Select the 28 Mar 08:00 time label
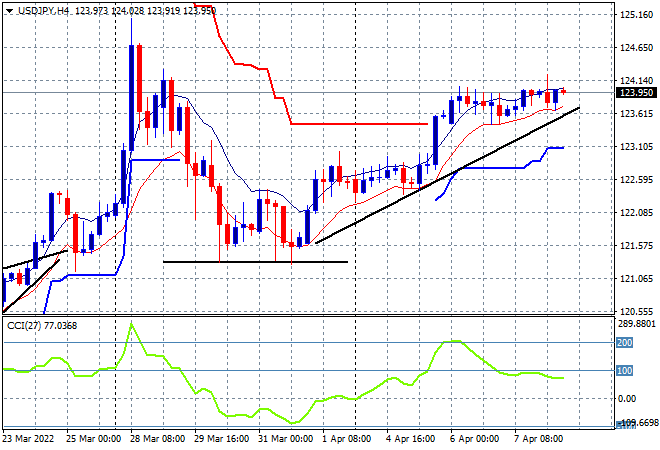The height and width of the screenshot is (450, 660). click(x=157, y=439)
